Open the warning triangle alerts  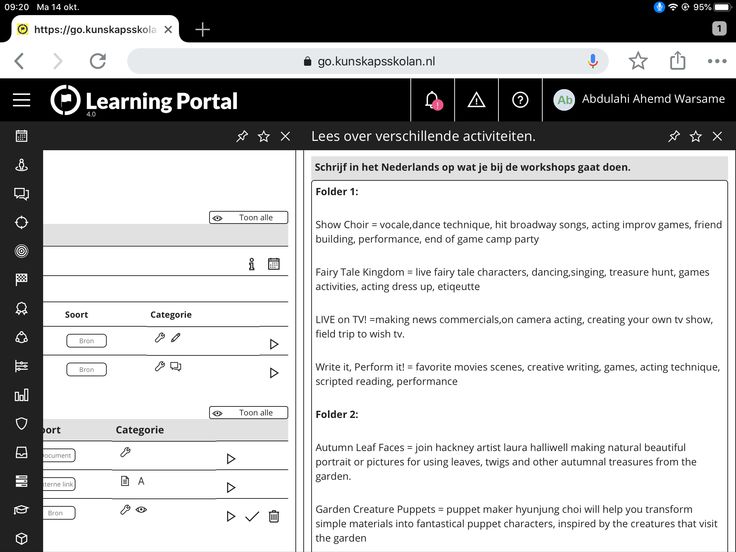[x=476, y=100]
